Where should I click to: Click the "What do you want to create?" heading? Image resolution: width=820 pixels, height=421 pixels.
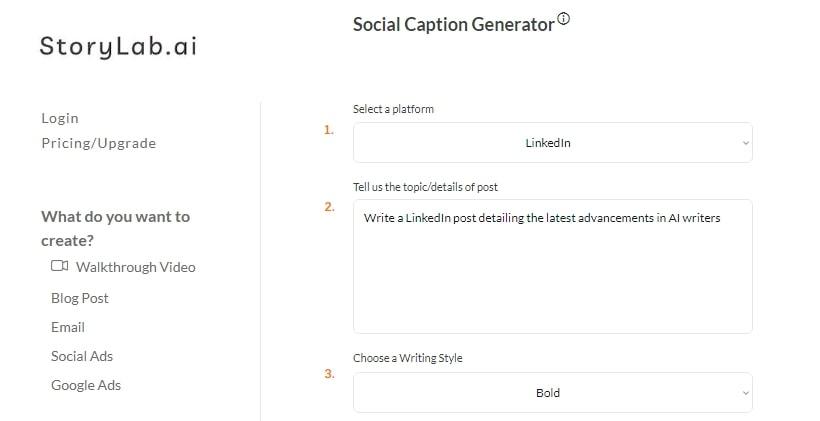click(115, 228)
